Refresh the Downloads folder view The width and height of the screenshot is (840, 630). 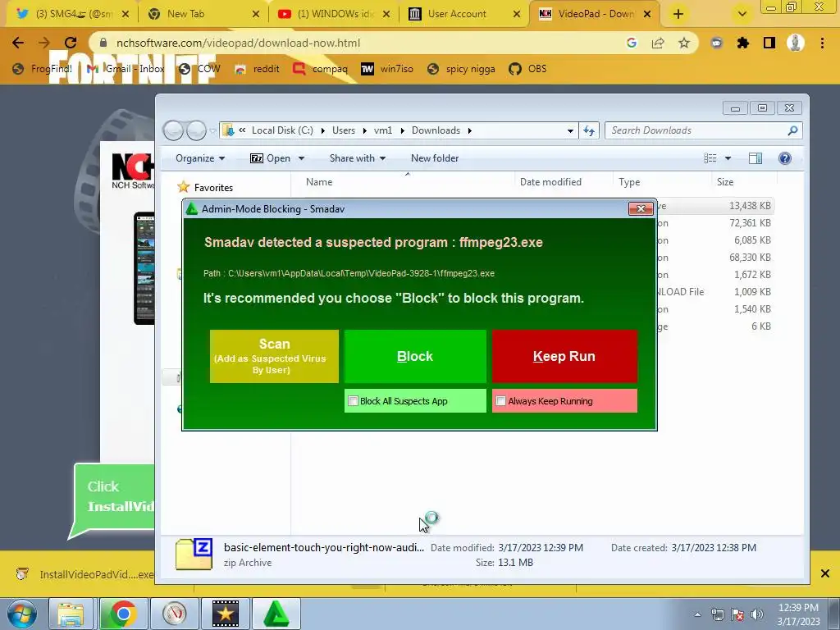tap(589, 130)
